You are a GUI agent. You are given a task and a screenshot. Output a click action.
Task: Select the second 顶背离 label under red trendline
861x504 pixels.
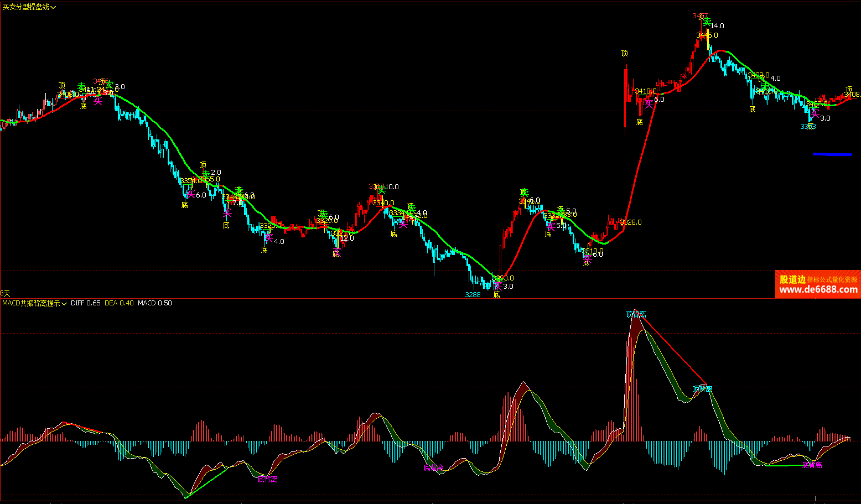703,389
